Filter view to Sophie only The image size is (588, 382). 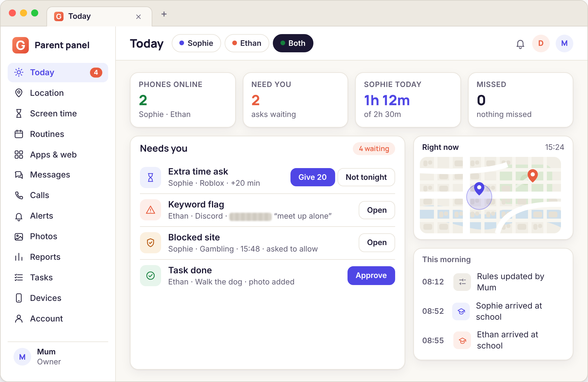point(196,43)
